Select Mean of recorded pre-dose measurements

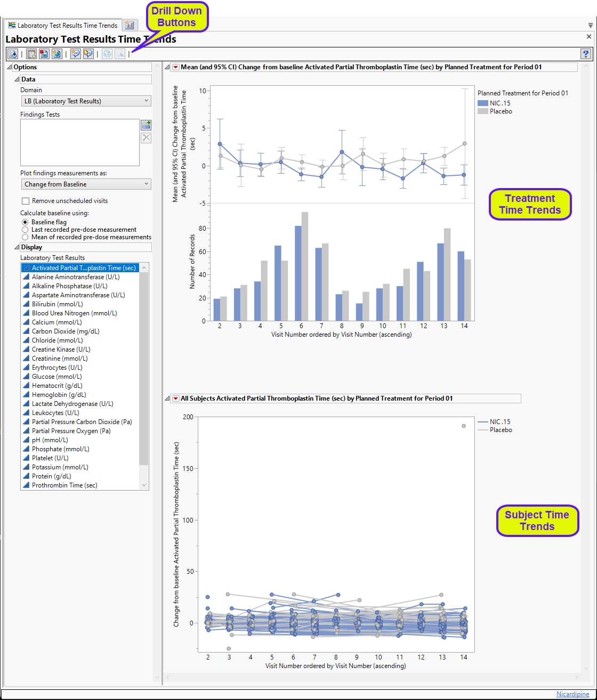(x=25, y=237)
